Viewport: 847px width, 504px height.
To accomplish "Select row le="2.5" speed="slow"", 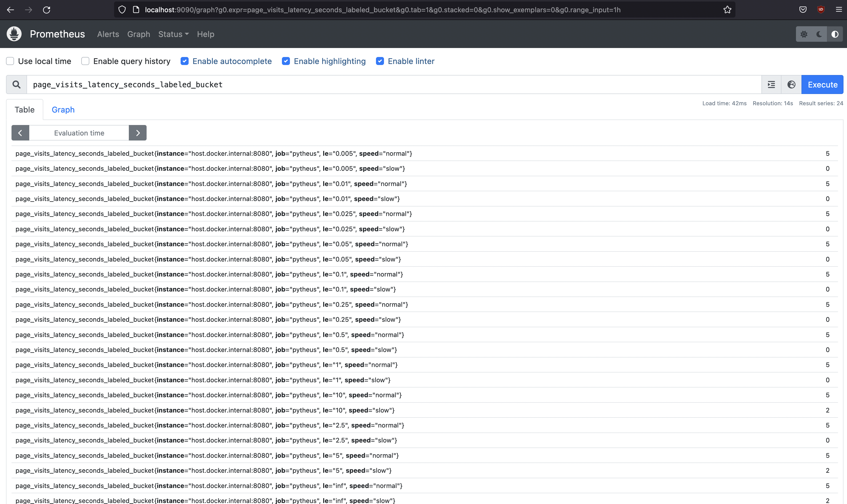I will coord(425,440).
